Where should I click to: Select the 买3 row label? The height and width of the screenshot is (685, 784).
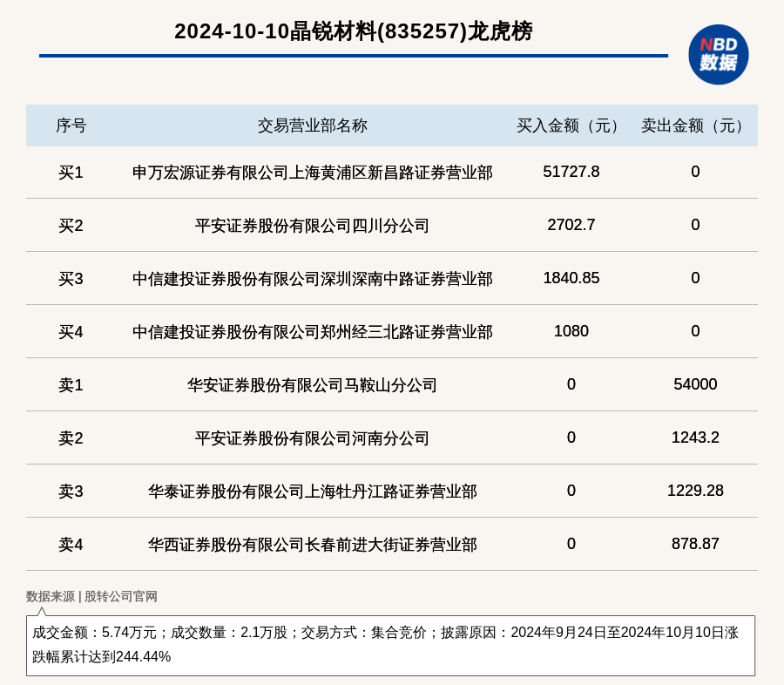[71, 279]
